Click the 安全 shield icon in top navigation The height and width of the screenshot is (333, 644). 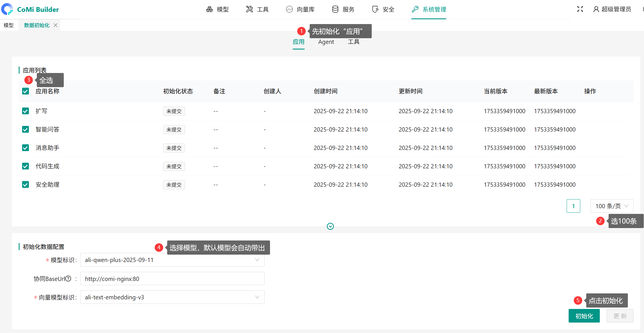[x=375, y=9]
